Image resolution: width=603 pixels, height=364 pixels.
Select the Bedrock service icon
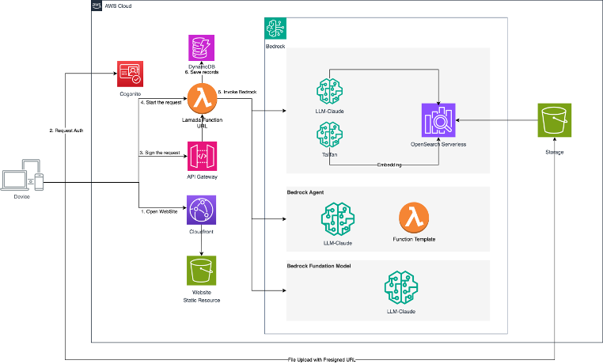275,28
